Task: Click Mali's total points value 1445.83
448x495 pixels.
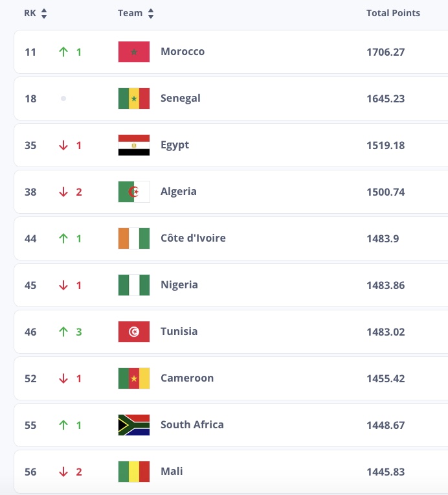Action: tap(385, 472)
